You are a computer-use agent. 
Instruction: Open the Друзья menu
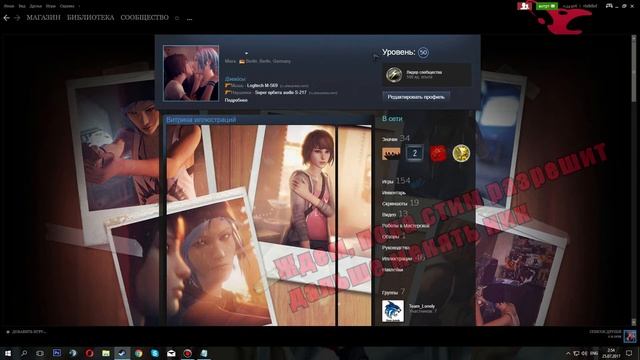36,6
